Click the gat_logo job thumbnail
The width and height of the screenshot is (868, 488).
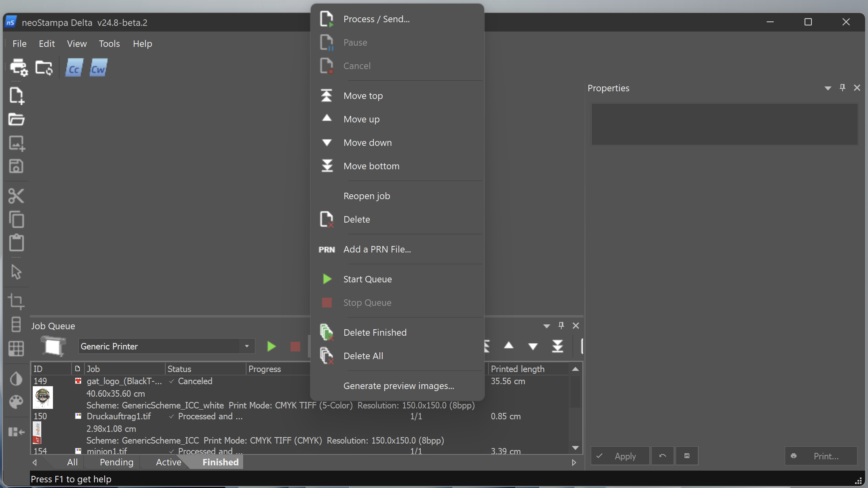[42, 398]
